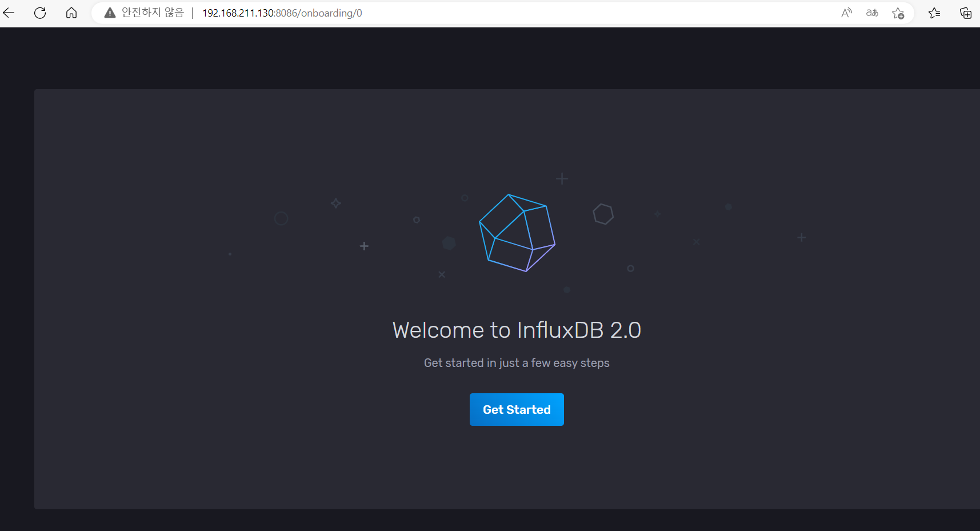Click the Korean not-secure label text
980x531 pixels.
click(x=153, y=13)
